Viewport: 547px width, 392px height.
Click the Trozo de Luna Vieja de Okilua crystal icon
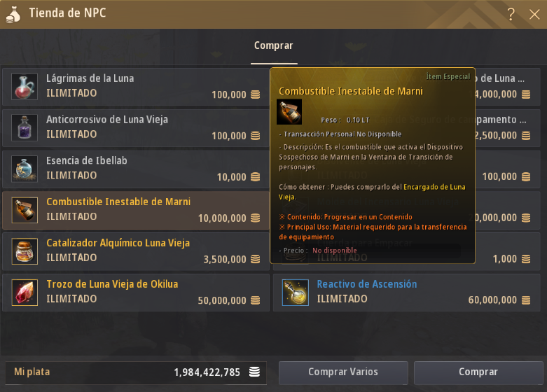click(x=25, y=293)
